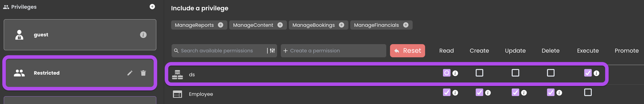644x104 pixels.
Task: Uncheck Employee Update checkbox
Action: coord(515,92)
